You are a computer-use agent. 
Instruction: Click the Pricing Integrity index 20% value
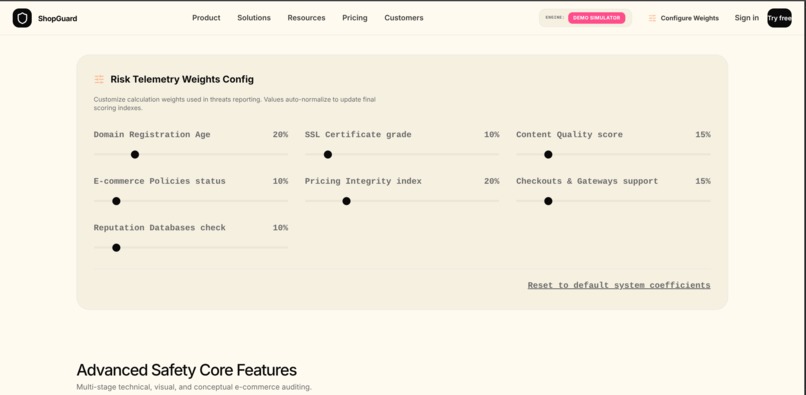coord(491,182)
